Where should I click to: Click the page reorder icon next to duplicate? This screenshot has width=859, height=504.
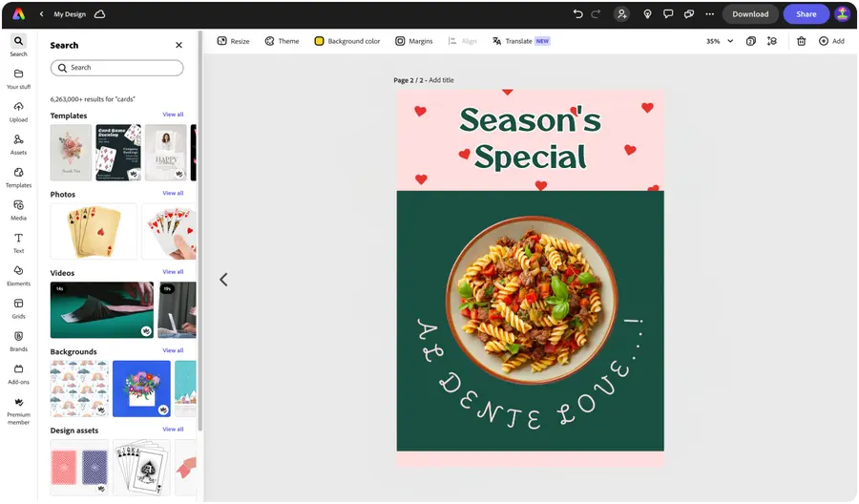click(x=772, y=41)
